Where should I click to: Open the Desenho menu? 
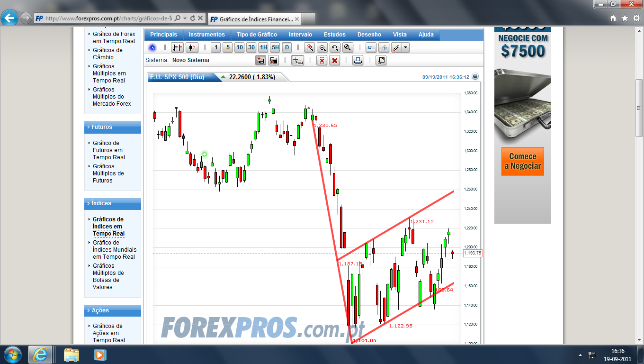coord(369,35)
